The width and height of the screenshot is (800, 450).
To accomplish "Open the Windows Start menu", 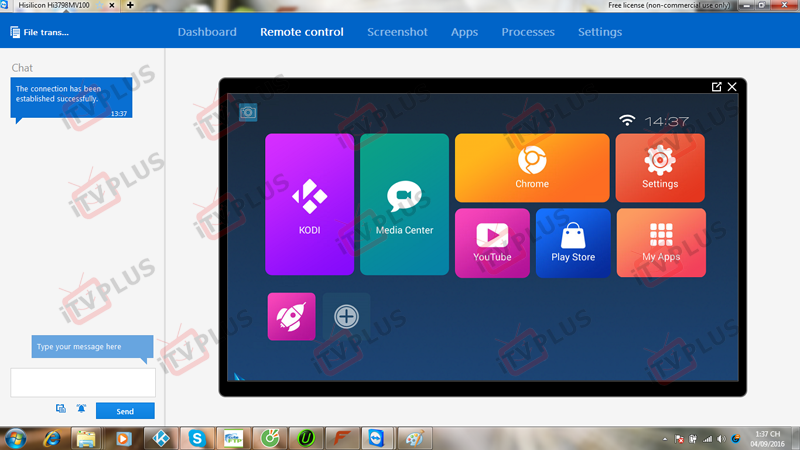I will (x=15, y=438).
